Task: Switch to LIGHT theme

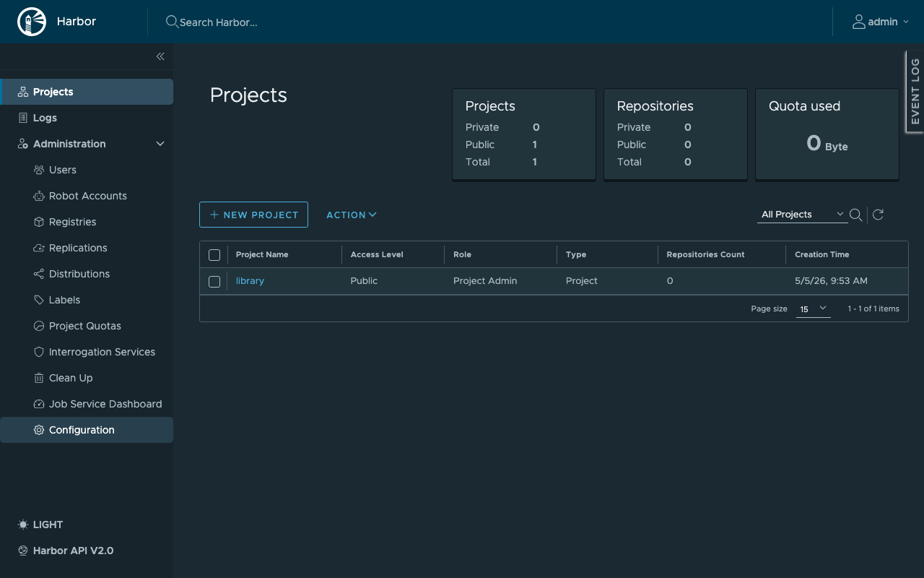Action: (40, 525)
